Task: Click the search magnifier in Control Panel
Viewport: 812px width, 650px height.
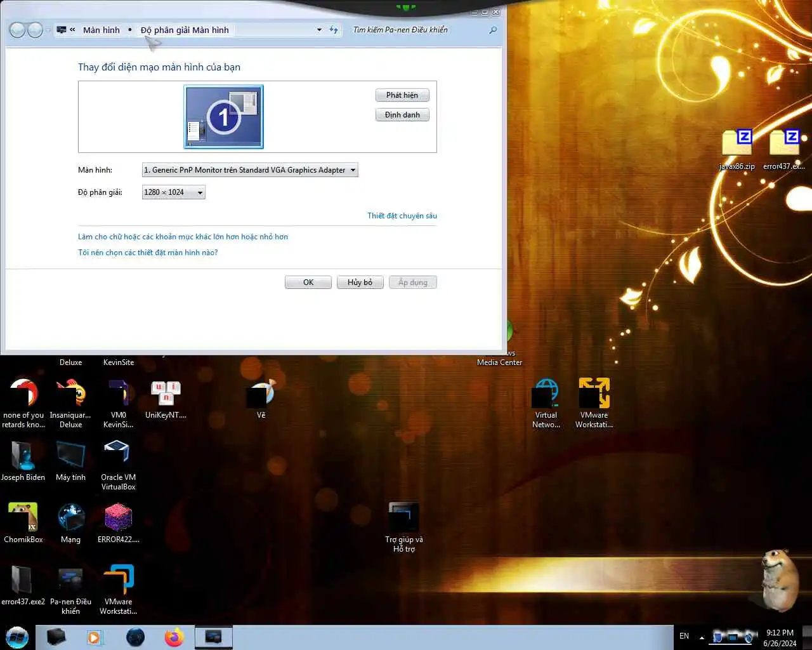Action: 493,30
